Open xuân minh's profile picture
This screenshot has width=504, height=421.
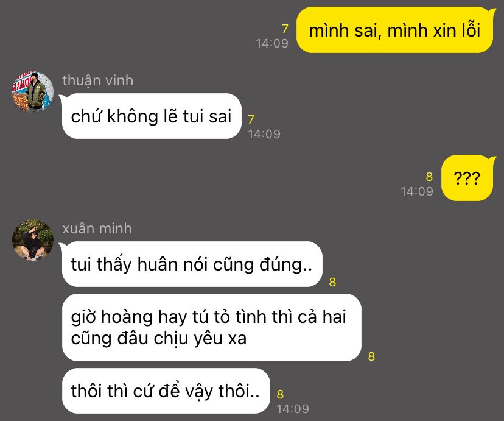[x=33, y=240]
